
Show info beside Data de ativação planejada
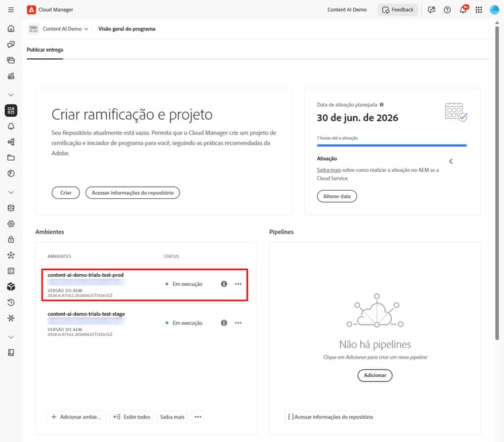coord(382,104)
